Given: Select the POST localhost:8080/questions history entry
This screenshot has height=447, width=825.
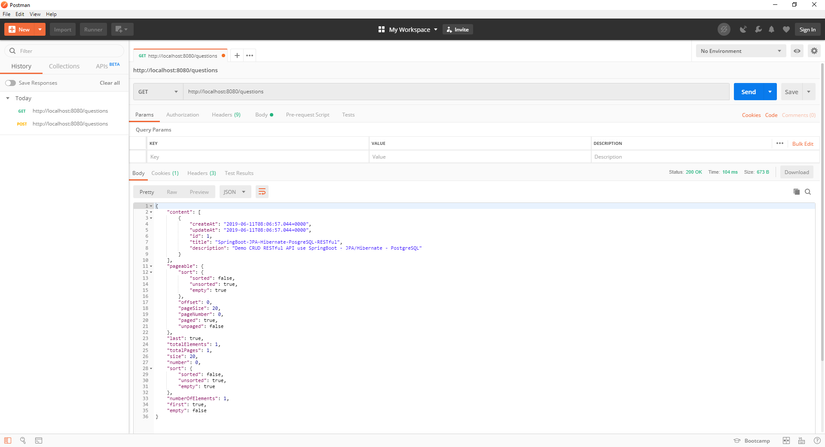Looking at the screenshot, I should [64, 124].
